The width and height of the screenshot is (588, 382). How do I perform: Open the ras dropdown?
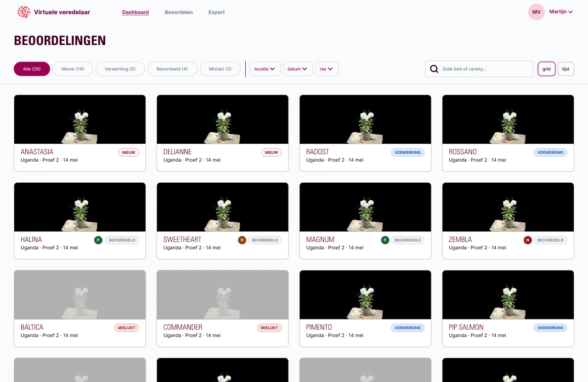327,69
